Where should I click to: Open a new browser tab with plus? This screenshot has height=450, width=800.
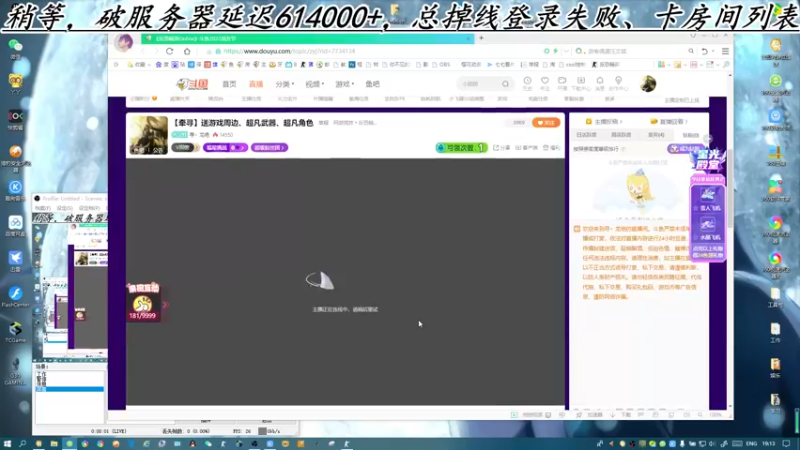481,38
